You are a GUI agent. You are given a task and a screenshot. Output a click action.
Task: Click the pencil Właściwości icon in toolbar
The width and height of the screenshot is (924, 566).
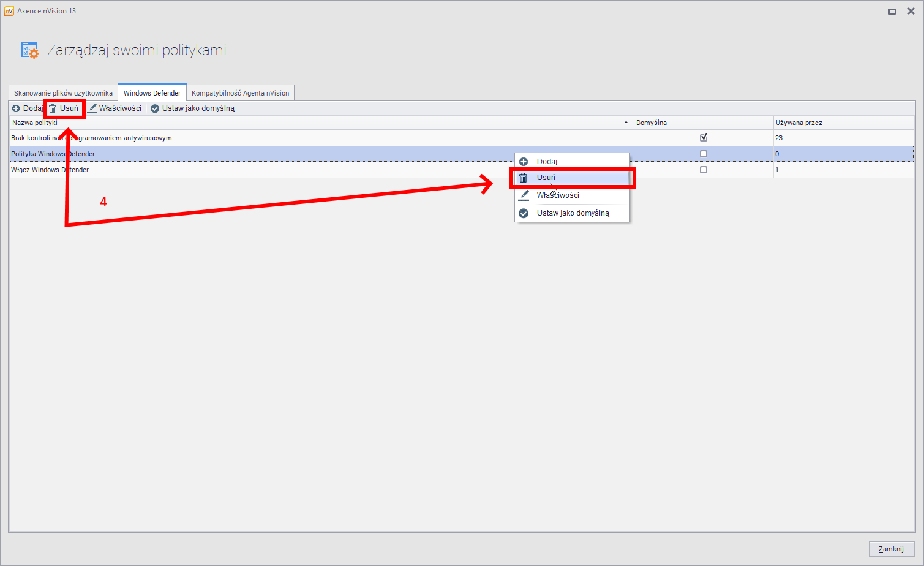pos(92,108)
